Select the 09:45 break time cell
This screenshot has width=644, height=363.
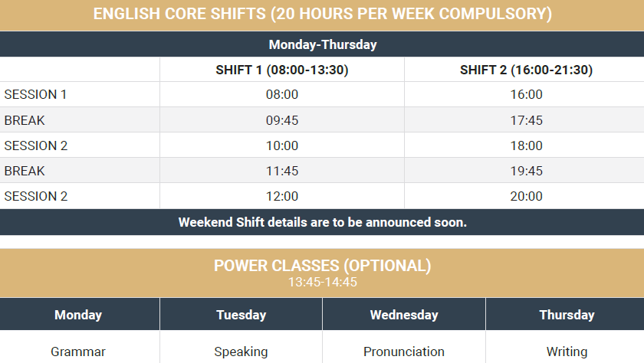tap(282, 120)
